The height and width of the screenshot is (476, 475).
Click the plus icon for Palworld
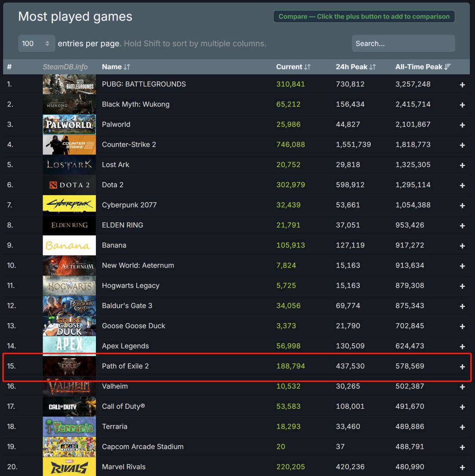[x=462, y=125]
